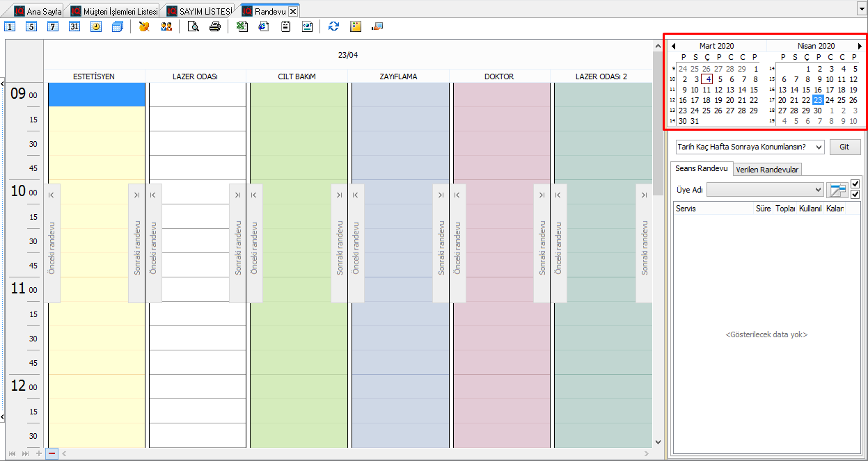Select April 24 in the Nisan 2020 calendar
This screenshot has width=868, height=461.
coord(830,100)
